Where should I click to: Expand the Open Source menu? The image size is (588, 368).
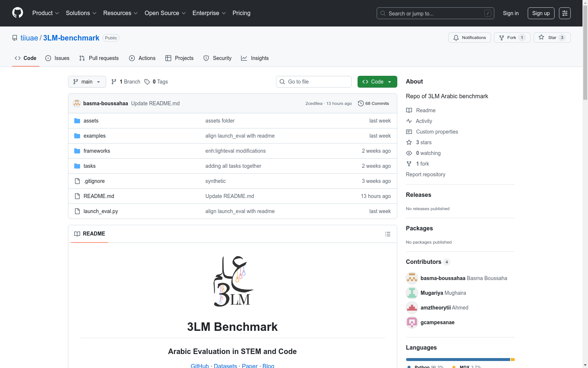pyautogui.click(x=165, y=13)
